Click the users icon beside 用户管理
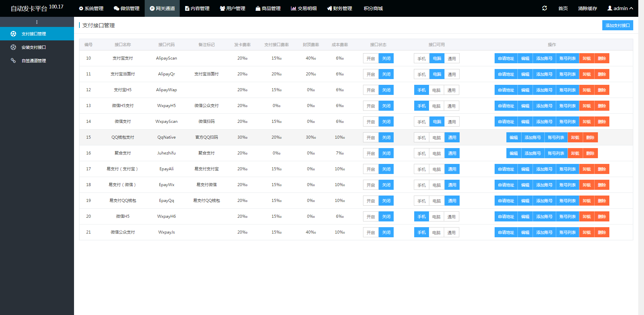Image resolution: width=644 pixels, height=315 pixels. [x=222, y=8]
